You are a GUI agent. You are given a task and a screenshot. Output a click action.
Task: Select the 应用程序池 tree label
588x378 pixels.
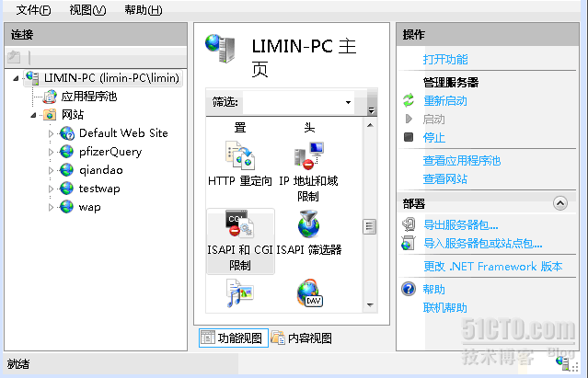89,97
